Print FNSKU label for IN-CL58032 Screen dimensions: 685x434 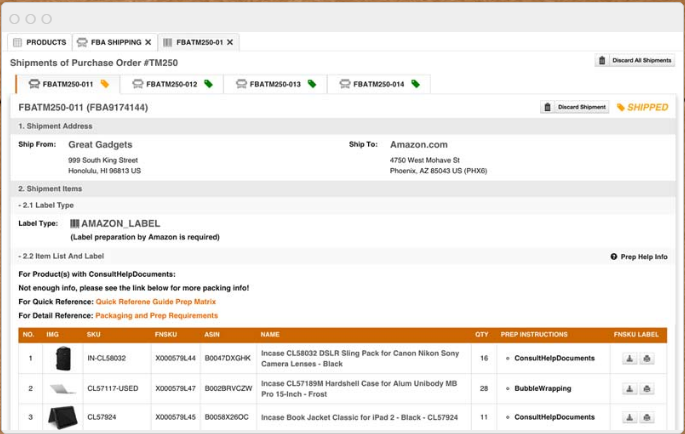[x=647, y=358]
